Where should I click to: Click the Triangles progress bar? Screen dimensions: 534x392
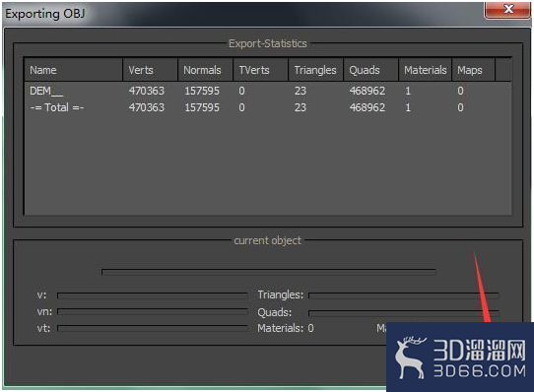(x=404, y=295)
